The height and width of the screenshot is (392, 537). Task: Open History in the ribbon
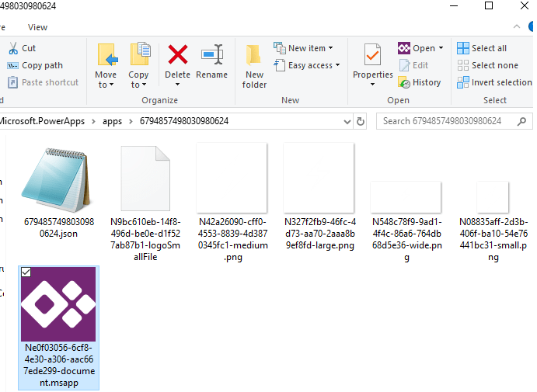420,82
